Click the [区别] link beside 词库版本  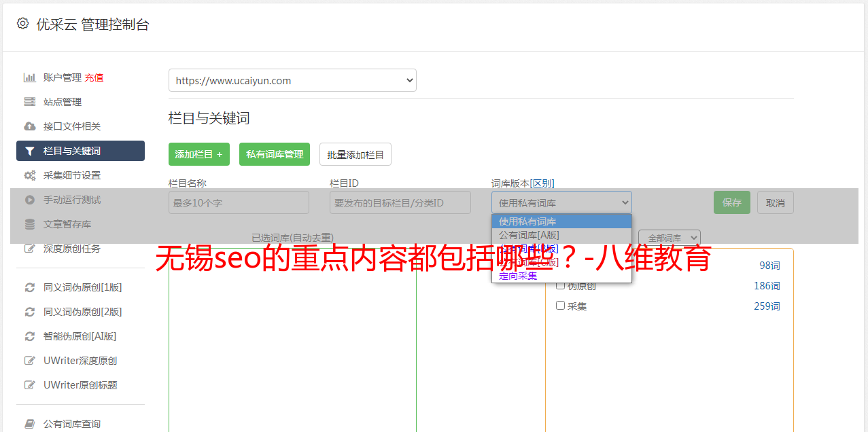point(542,183)
